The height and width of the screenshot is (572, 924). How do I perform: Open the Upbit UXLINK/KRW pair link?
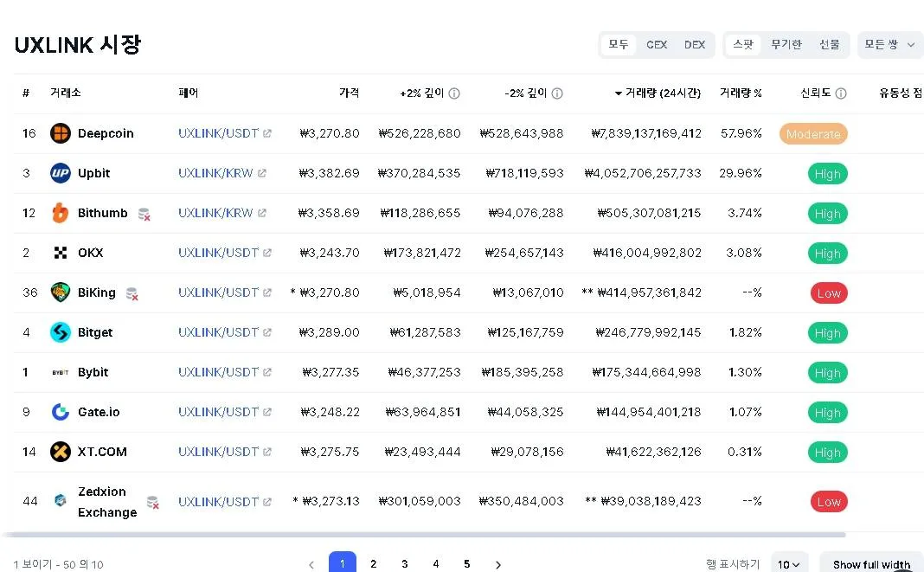(x=215, y=173)
